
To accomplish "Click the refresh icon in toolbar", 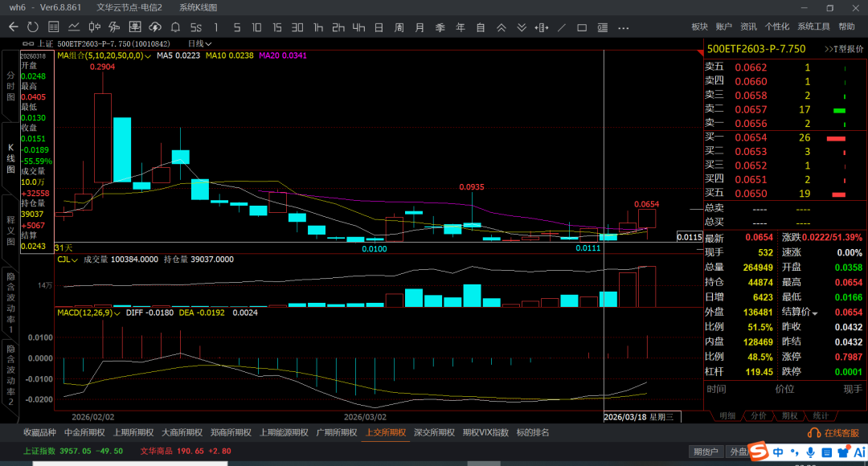I will 32,27.
